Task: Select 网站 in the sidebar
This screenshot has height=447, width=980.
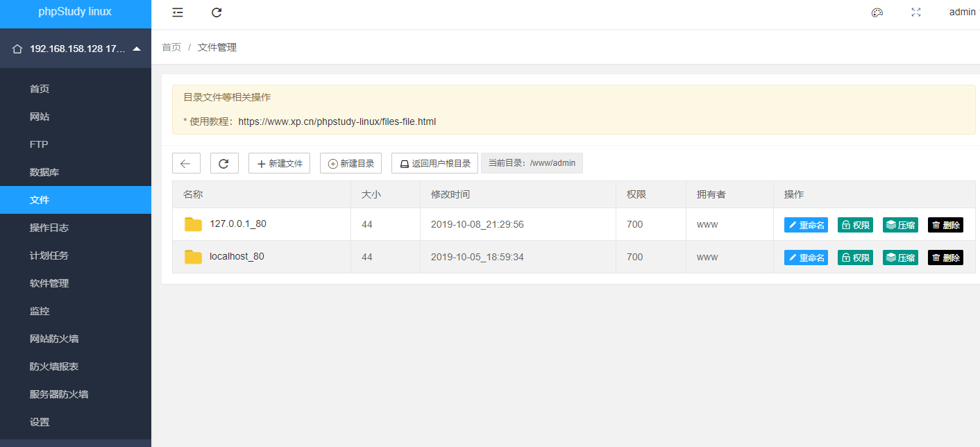Action: tap(40, 117)
